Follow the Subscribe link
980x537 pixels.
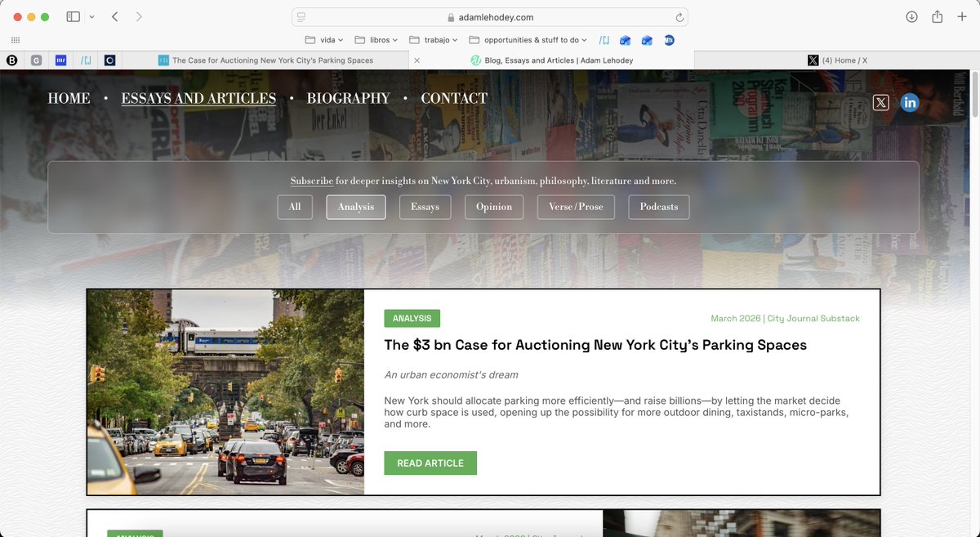pos(312,181)
